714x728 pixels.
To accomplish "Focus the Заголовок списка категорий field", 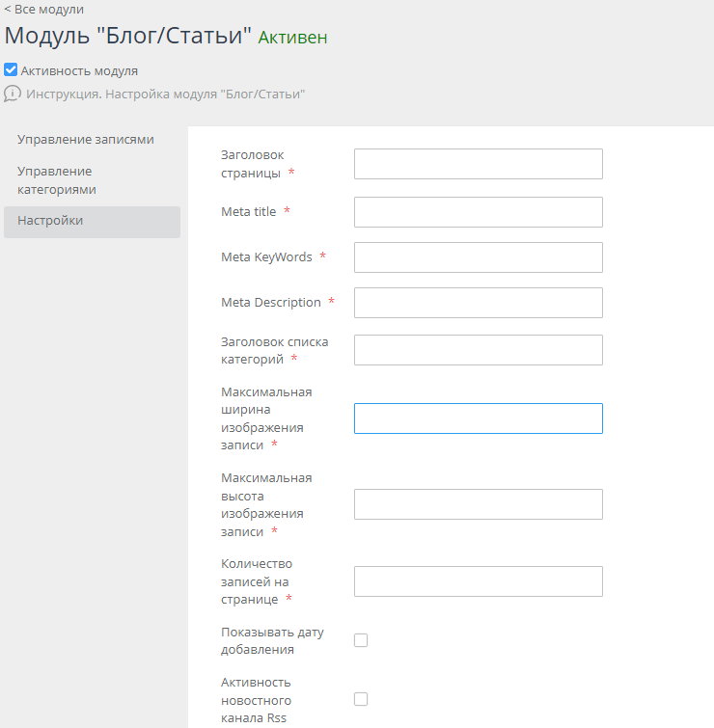I will pyautogui.click(x=478, y=350).
